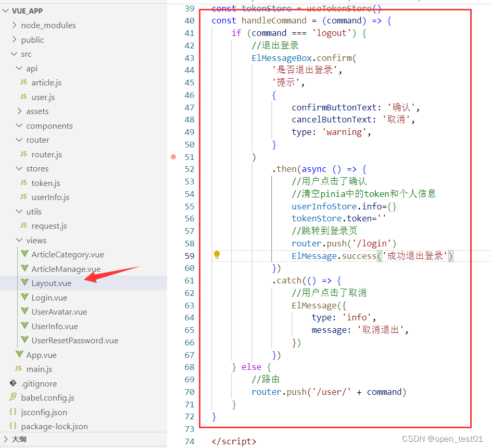Open ArticleCategory.vue in the views folder

tap(69, 254)
